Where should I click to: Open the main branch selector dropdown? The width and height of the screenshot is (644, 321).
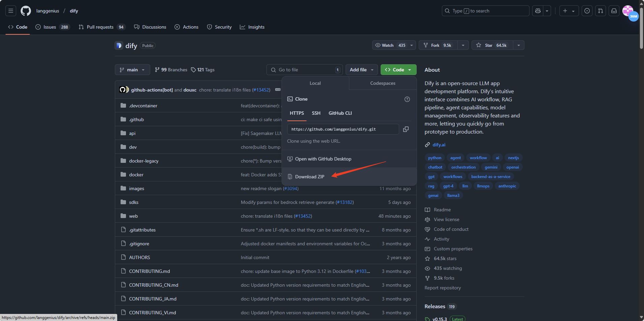(132, 70)
